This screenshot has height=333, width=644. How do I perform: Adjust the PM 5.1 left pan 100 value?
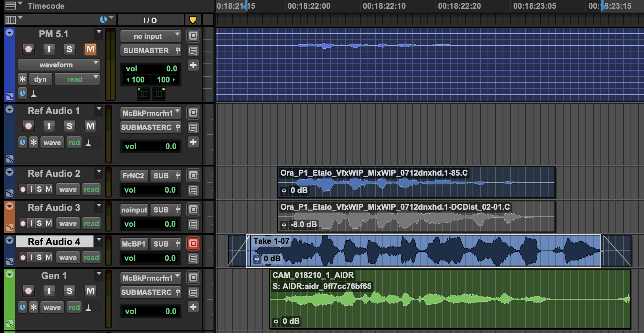(x=136, y=79)
